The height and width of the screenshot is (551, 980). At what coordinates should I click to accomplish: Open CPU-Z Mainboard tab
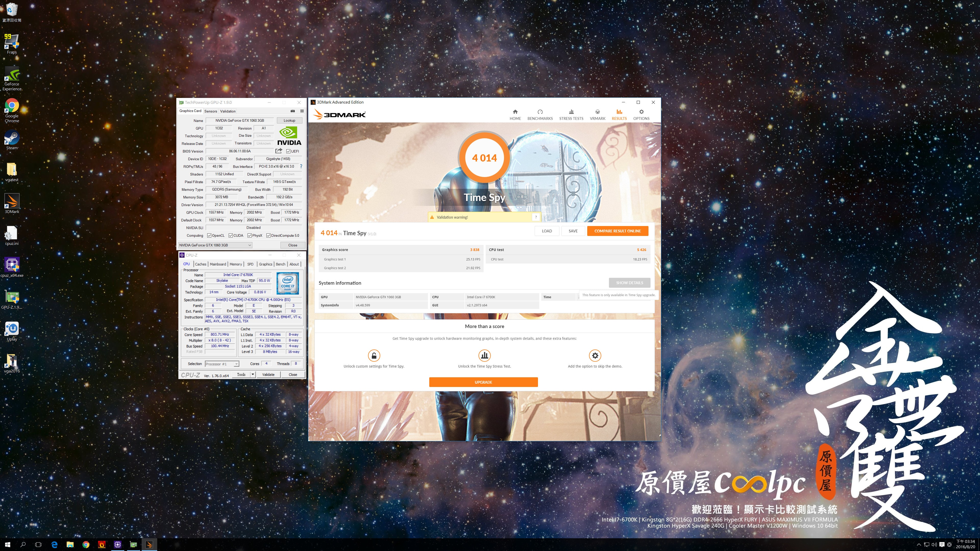pyautogui.click(x=218, y=264)
